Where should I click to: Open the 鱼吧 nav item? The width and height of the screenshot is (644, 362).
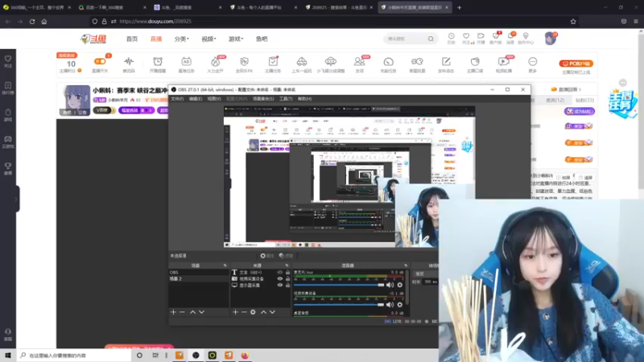(x=262, y=39)
